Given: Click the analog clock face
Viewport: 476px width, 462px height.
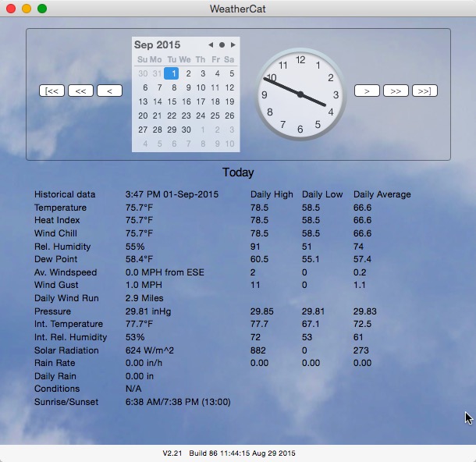Looking at the screenshot, I should click(x=300, y=94).
